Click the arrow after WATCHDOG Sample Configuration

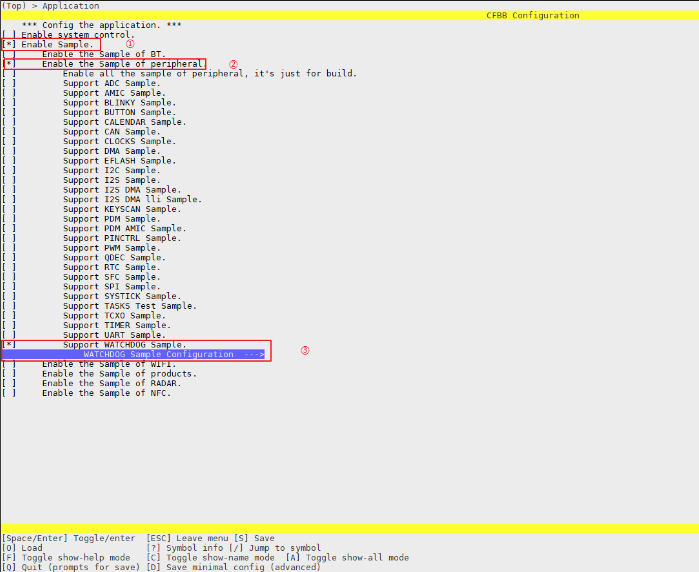[x=254, y=355]
